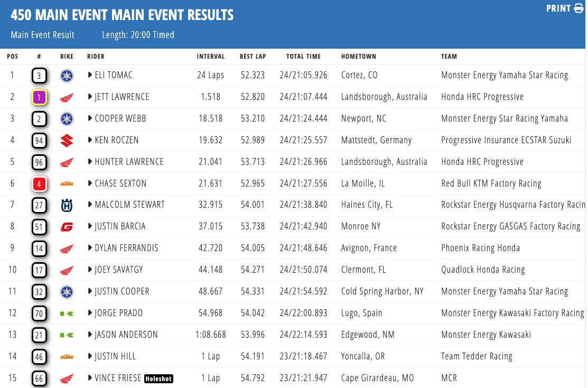Expand Dylan Ferrandis rider row triangle

tap(90, 248)
